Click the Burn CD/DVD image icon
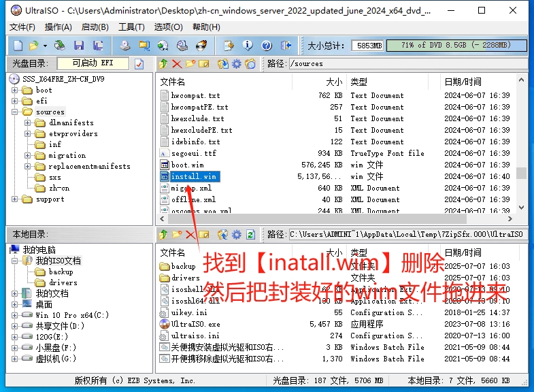Image resolution: width=534 pixels, height=392 pixels. [x=201, y=46]
